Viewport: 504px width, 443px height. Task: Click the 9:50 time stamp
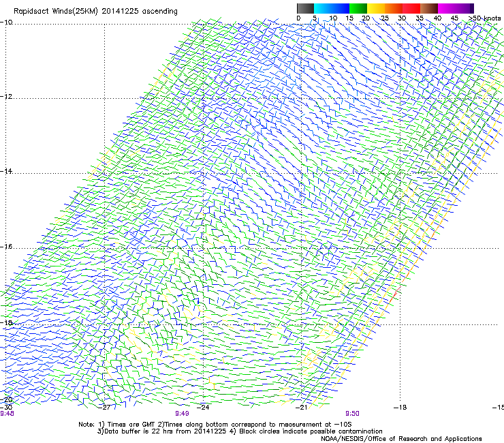(x=352, y=414)
